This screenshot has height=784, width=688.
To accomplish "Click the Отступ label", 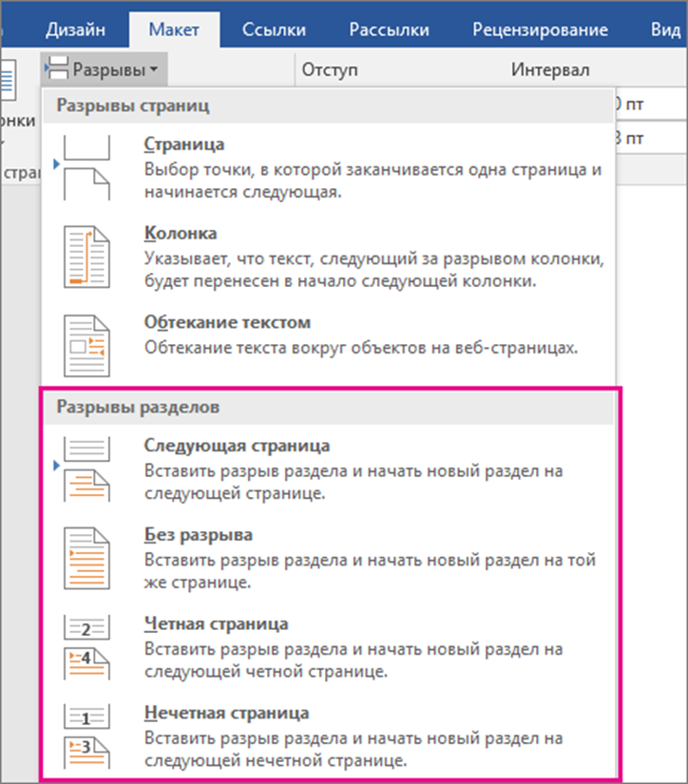I will tap(330, 70).
